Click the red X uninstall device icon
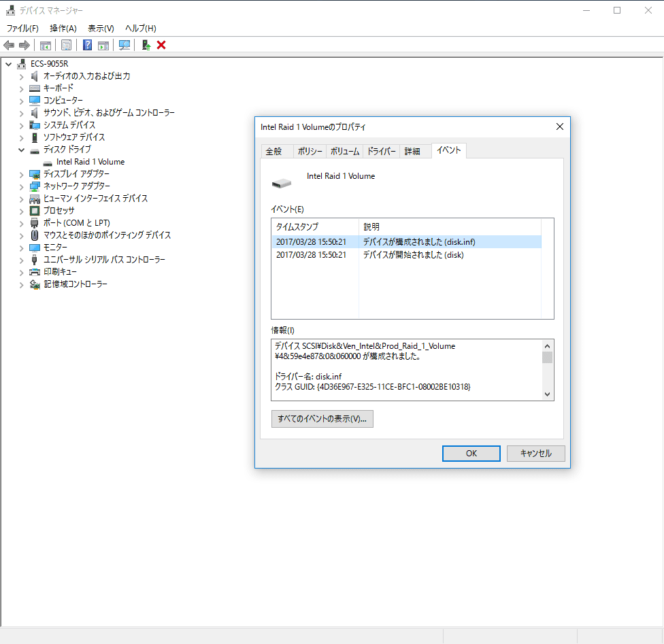The image size is (664, 644). click(x=161, y=45)
